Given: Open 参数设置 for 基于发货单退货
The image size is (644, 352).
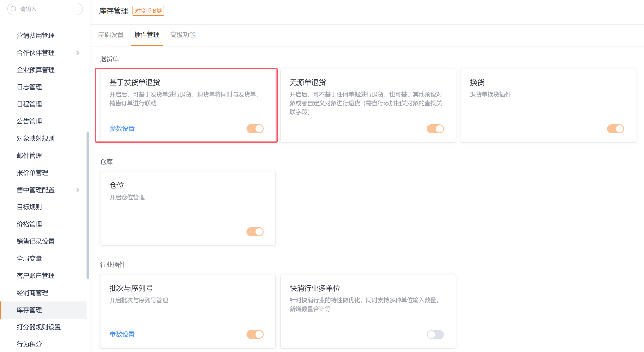Looking at the screenshot, I should 122,129.
